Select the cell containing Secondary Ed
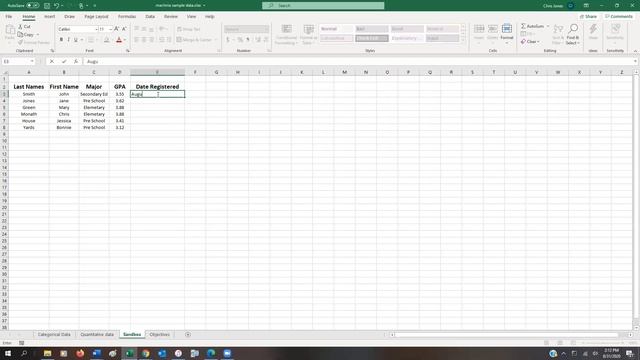Viewport: 640px width, 360px height. (94, 94)
